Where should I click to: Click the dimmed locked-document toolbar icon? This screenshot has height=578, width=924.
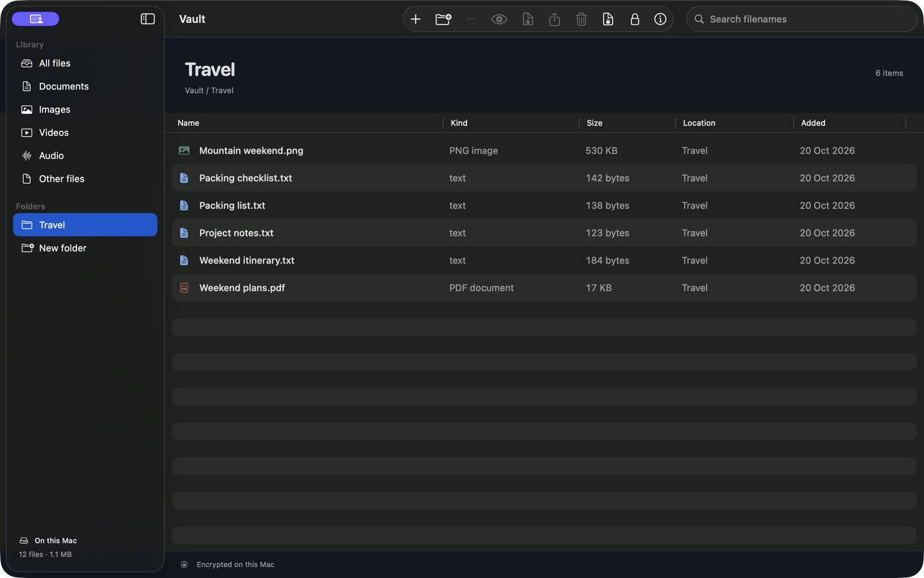coord(528,19)
